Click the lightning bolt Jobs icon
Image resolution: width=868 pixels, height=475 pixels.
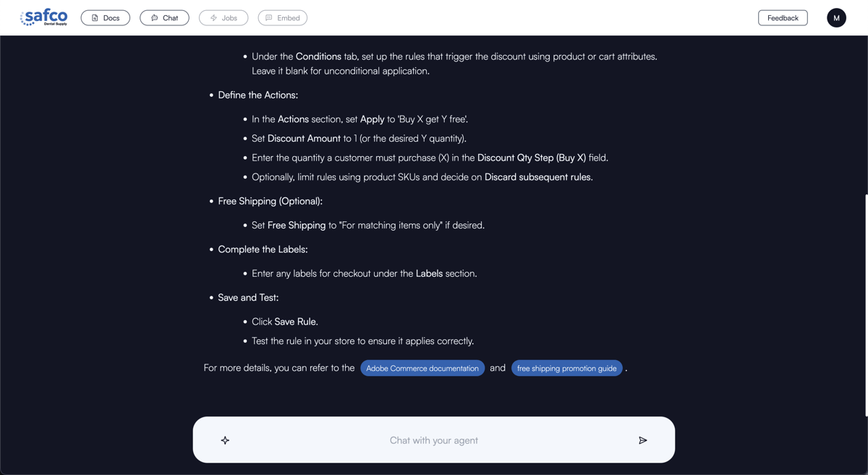(213, 18)
